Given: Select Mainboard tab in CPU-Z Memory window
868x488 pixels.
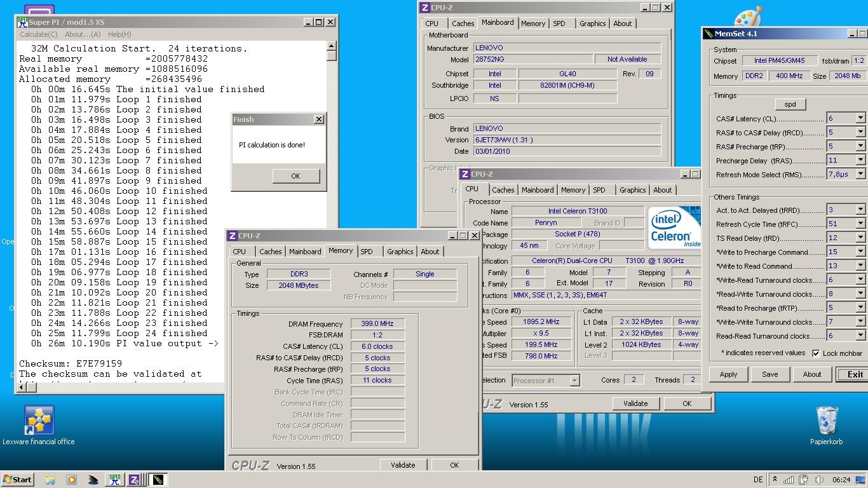Looking at the screenshot, I should (x=305, y=252).
